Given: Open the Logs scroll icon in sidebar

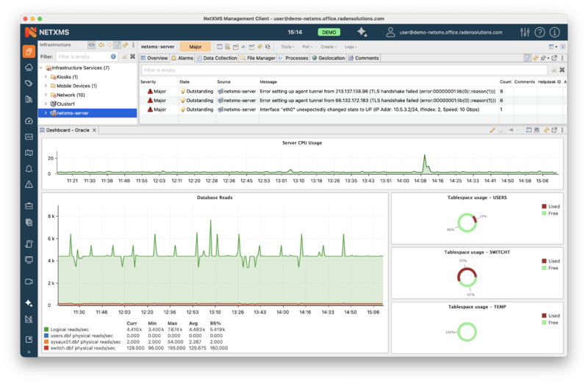Looking at the screenshot, I should point(29,244).
